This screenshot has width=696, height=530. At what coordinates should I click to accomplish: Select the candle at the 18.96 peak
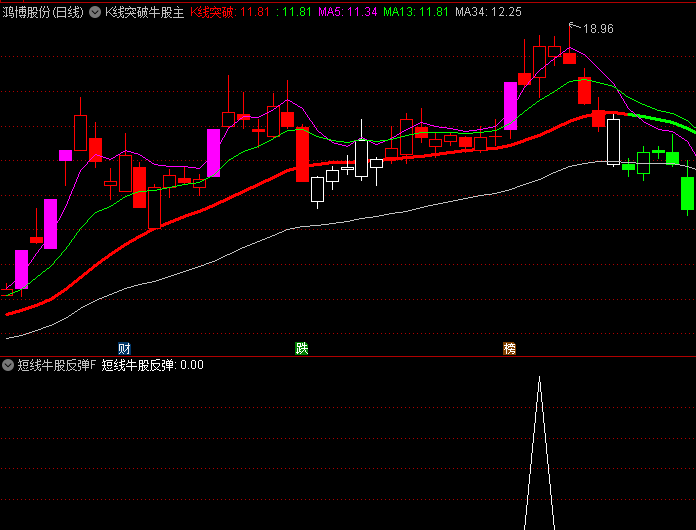[569, 58]
